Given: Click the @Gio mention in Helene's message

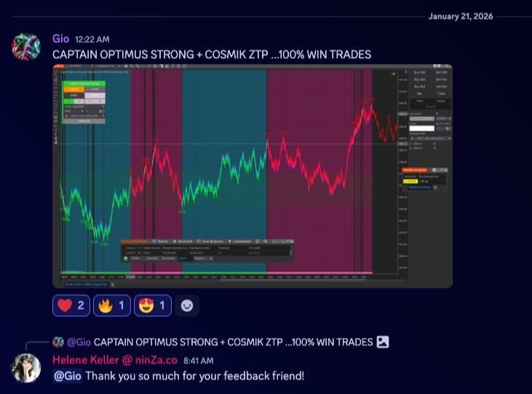Looking at the screenshot, I should (x=68, y=376).
